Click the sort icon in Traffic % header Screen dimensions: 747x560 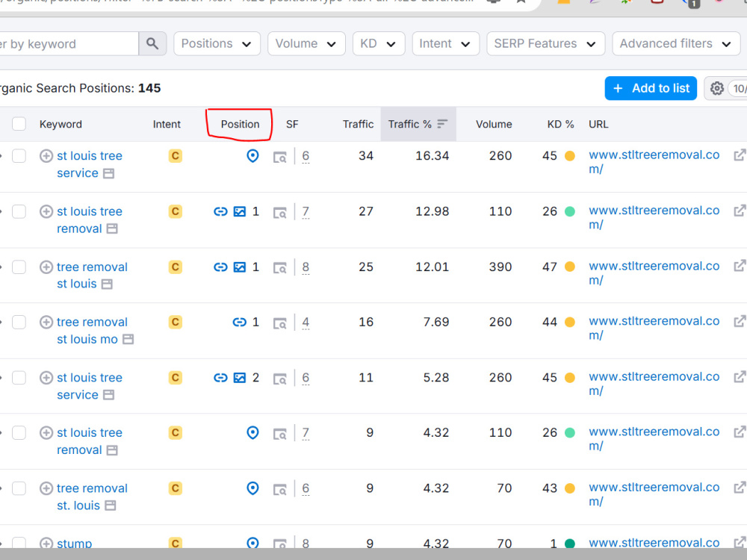click(x=442, y=124)
